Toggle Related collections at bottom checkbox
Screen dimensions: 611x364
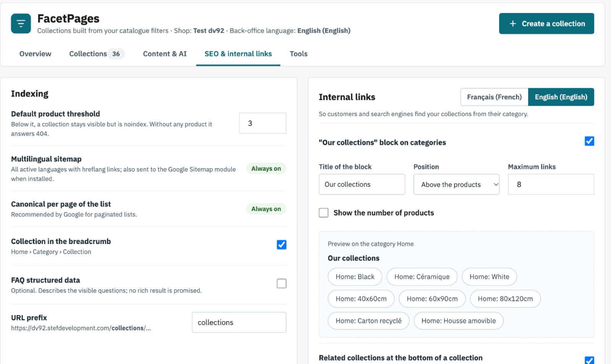589,360
